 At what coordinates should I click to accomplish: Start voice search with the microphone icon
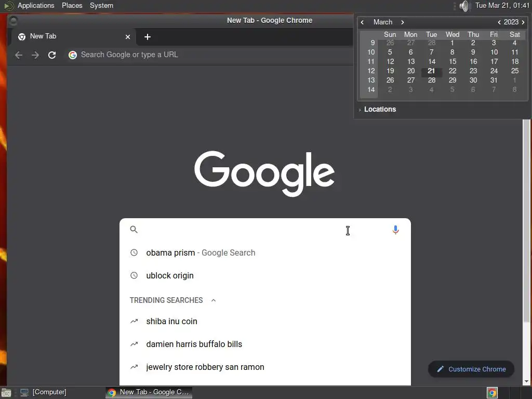[395, 230]
